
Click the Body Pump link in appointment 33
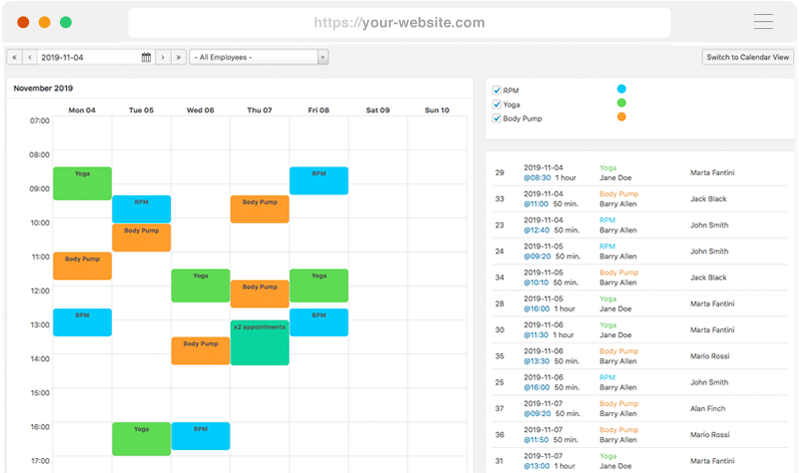[x=618, y=194]
